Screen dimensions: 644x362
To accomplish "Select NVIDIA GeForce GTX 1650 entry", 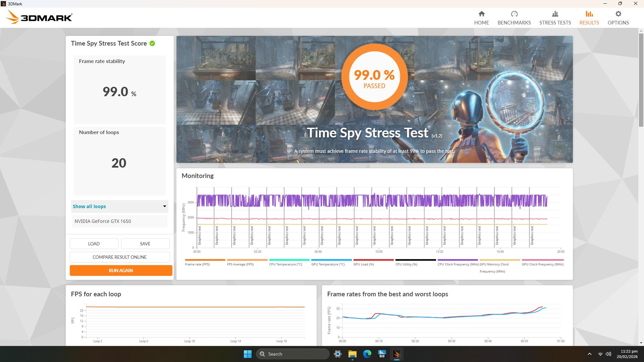I will [119, 221].
